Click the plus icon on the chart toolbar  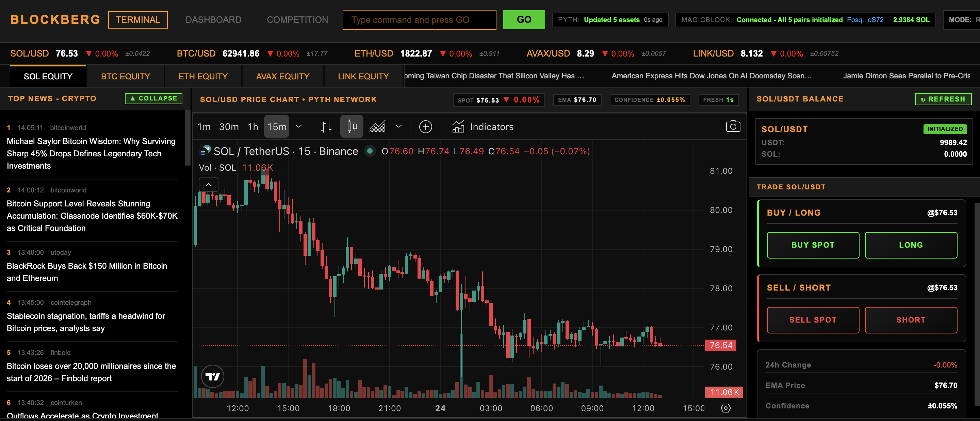coord(426,127)
